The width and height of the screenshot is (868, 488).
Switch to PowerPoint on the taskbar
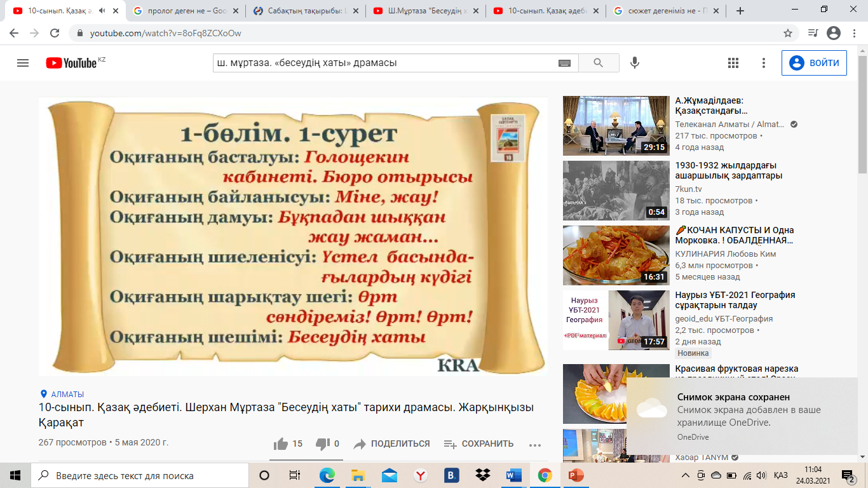[x=576, y=475]
